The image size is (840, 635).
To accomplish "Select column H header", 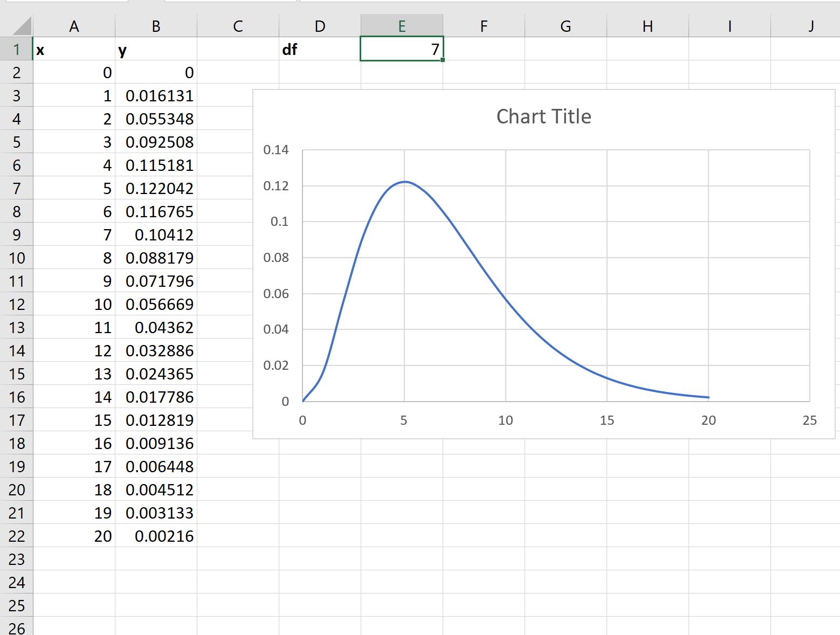I will click(648, 26).
